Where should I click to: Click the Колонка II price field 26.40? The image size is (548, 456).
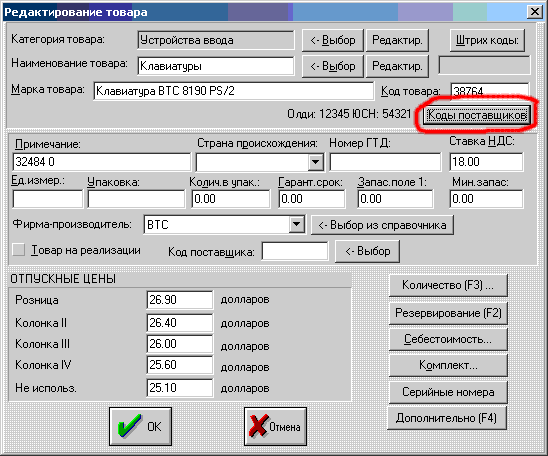tap(180, 323)
